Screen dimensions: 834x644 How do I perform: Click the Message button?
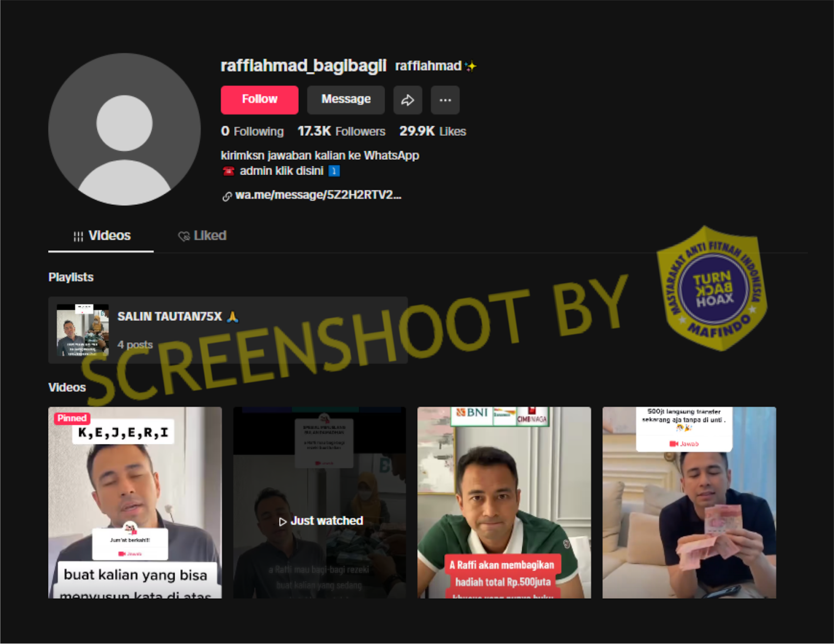coord(346,100)
